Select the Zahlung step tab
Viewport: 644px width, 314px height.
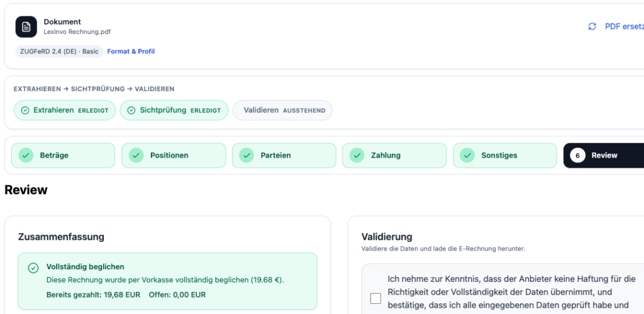394,155
